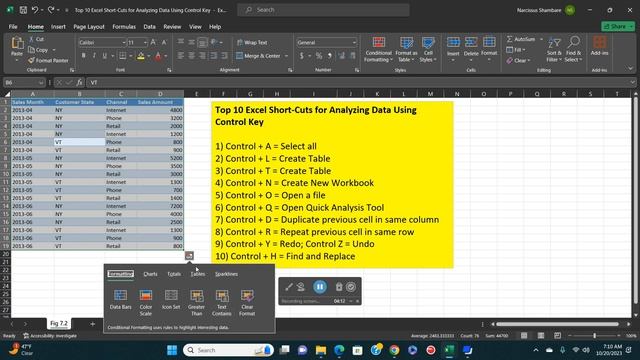Click the Add-ins icon
Image resolution: width=640 pixels, height=360 pixels.
(x=599, y=42)
